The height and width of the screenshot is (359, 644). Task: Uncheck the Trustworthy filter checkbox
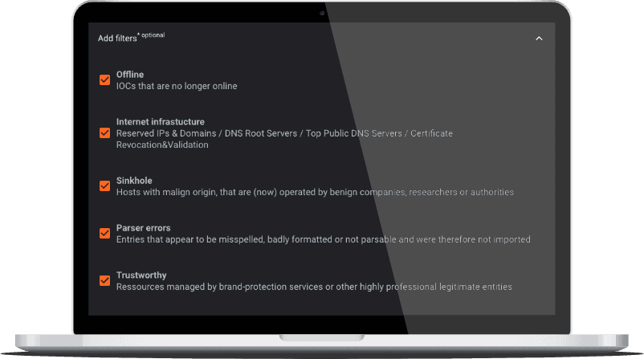tap(104, 280)
